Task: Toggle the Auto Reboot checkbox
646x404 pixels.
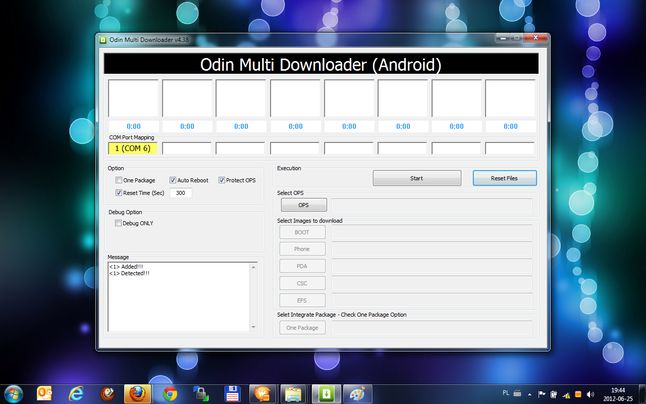Action: pos(173,180)
